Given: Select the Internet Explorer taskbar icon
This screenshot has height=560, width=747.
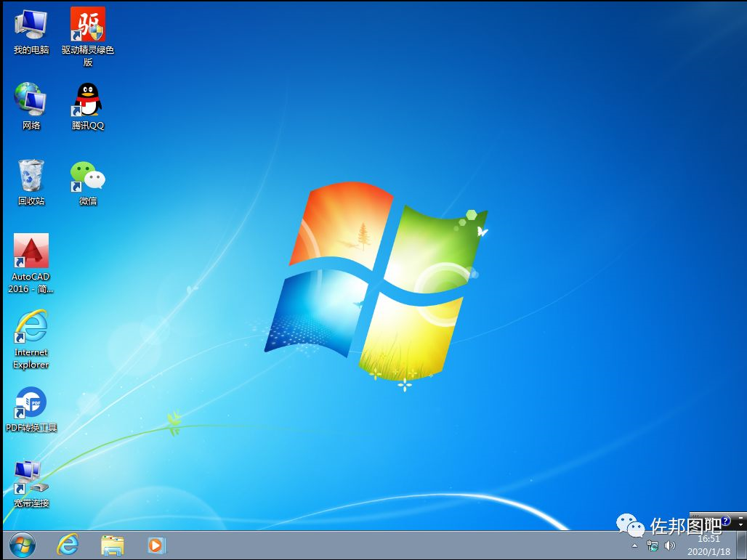Looking at the screenshot, I should (68, 545).
